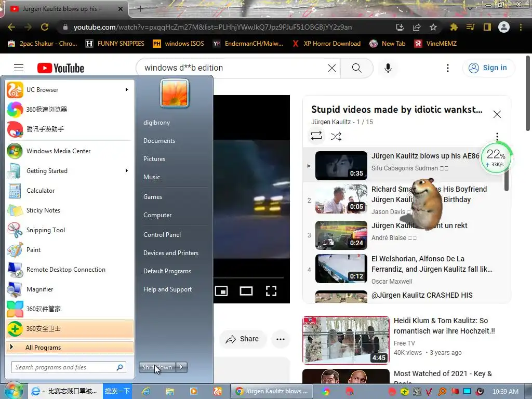Focus Search programs and files box
This screenshot has width=532, height=399.
(x=69, y=367)
